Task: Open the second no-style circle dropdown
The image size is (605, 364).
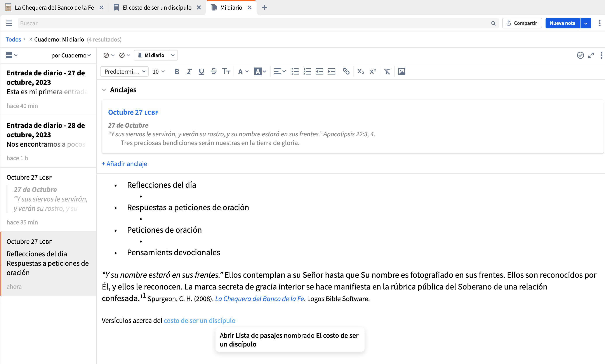Action: 125,55
